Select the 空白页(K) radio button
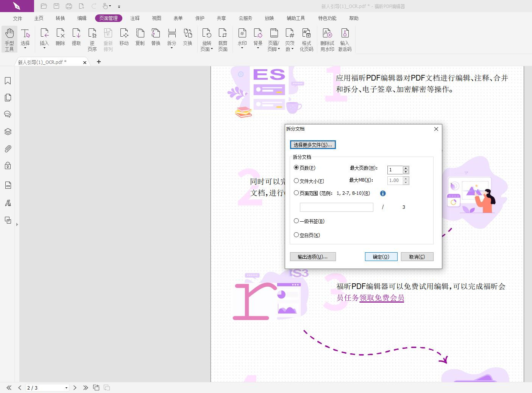Screen dimensions: 532x393 pyautogui.click(x=296, y=235)
